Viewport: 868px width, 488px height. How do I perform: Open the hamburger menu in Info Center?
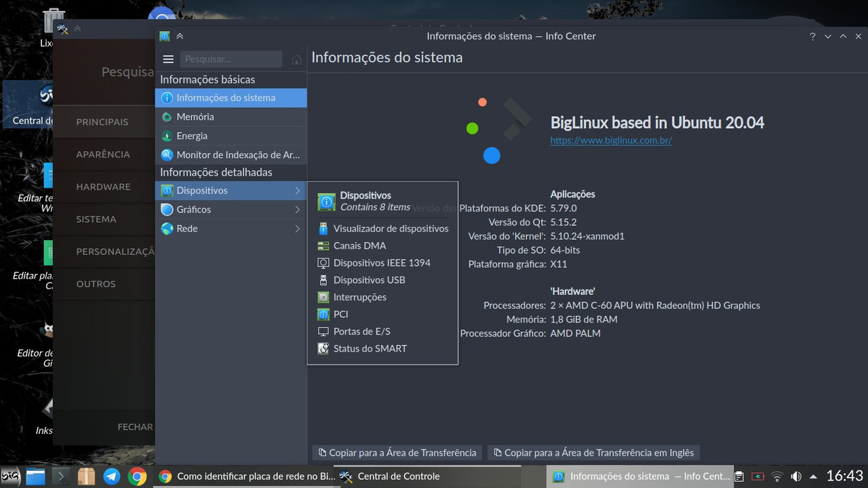tap(168, 59)
